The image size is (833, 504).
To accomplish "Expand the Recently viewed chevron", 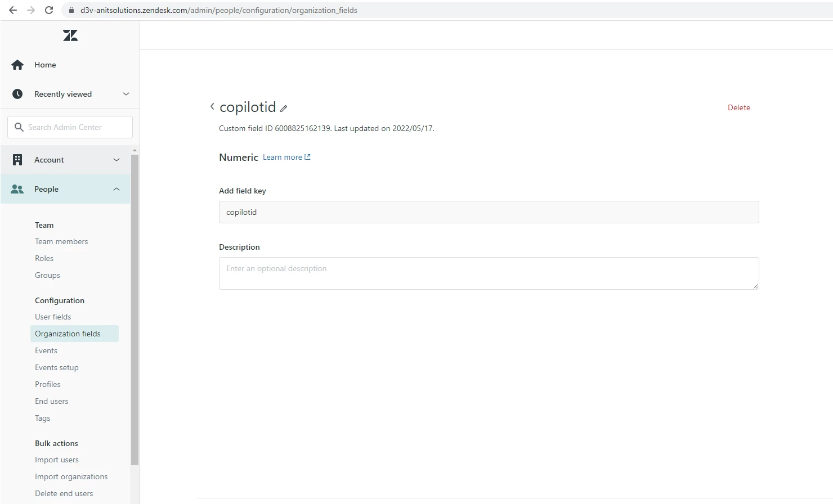I will click(126, 94).
